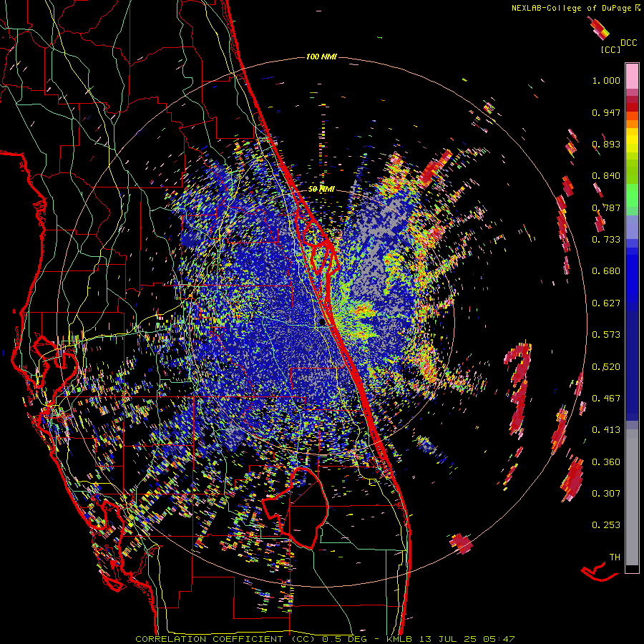The width and height of the screenshot is (644, 644).
Task: Click the DCC legend label
Action: pyautogui.click(x=628, y=43)
